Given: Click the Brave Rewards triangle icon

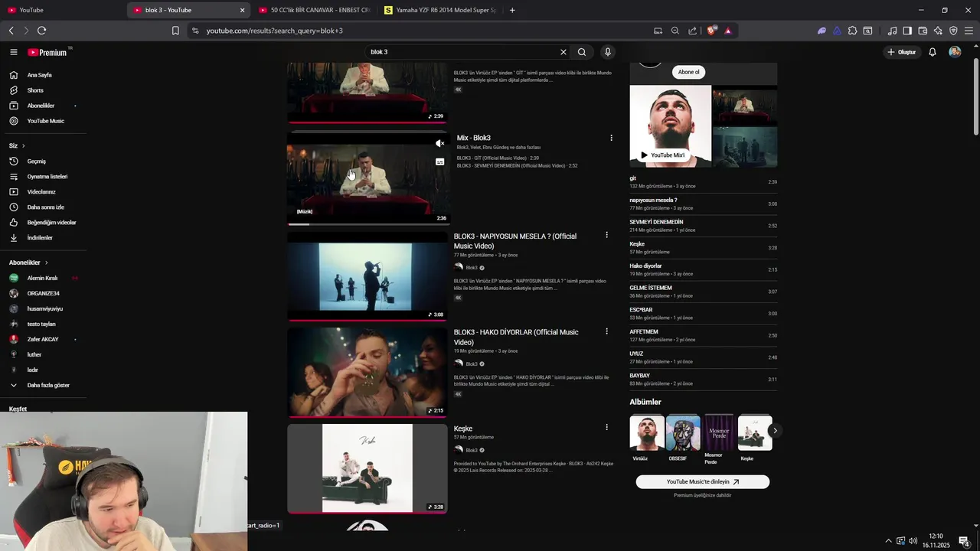Looking at the screenshot, I should [x=727, y=31].
